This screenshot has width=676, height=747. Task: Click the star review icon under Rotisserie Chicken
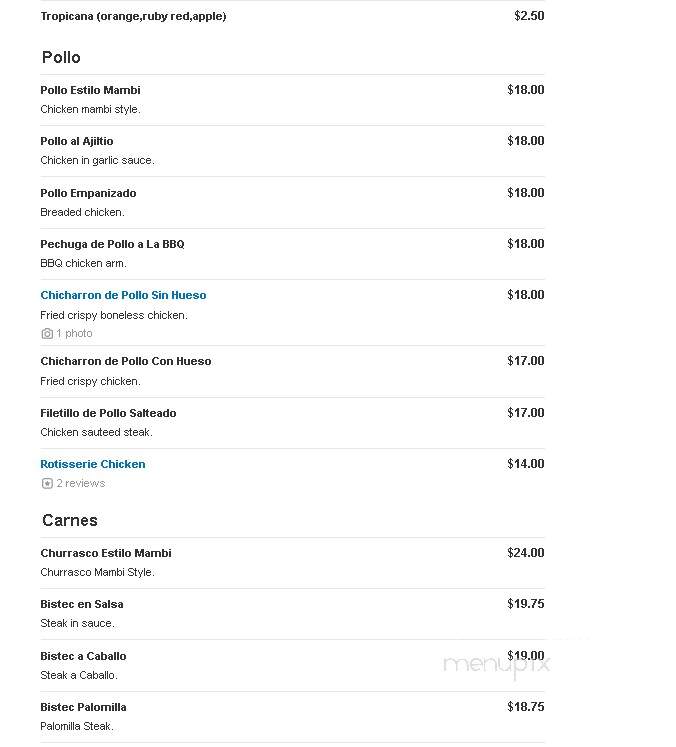(47, 484)
